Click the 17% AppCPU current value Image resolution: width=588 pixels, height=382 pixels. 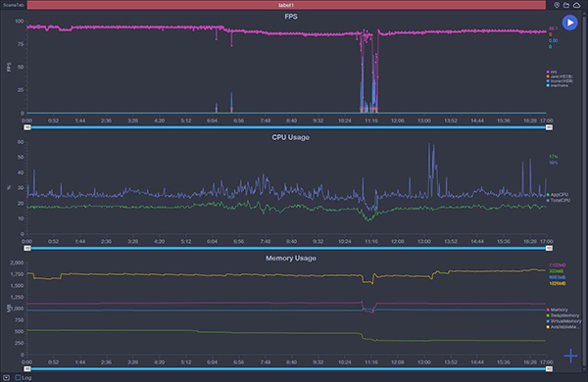pos(553,157)
